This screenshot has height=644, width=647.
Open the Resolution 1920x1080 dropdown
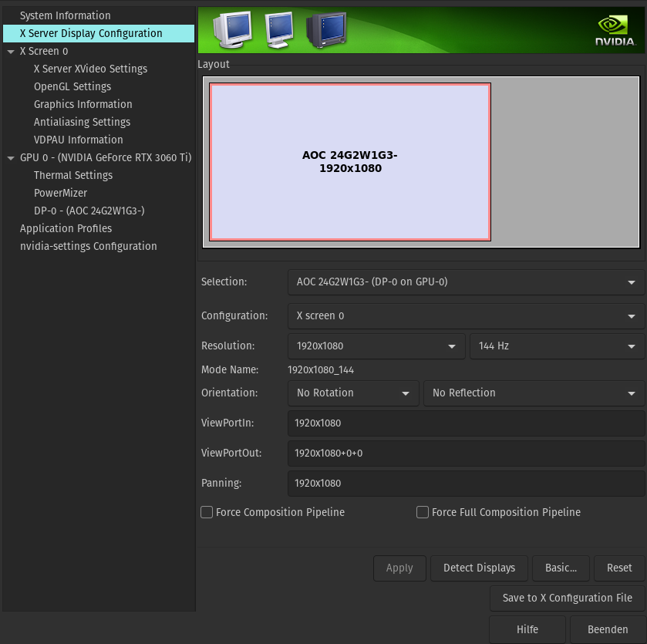click(x=376, y=346)
